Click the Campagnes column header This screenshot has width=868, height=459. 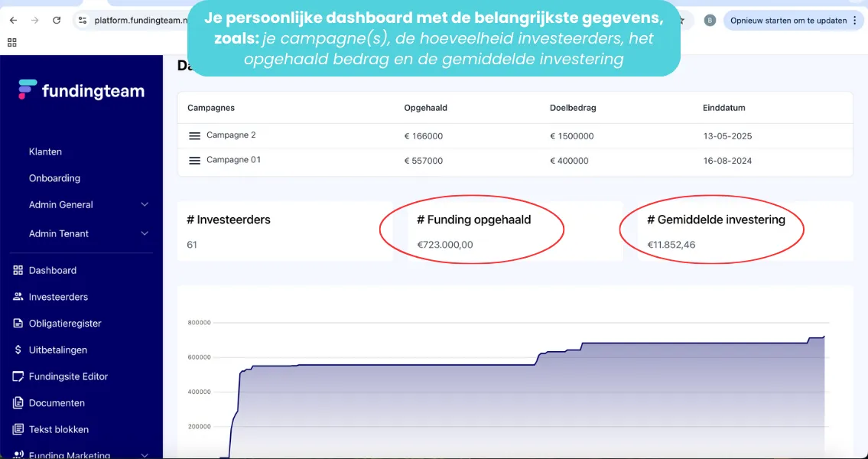211,108
